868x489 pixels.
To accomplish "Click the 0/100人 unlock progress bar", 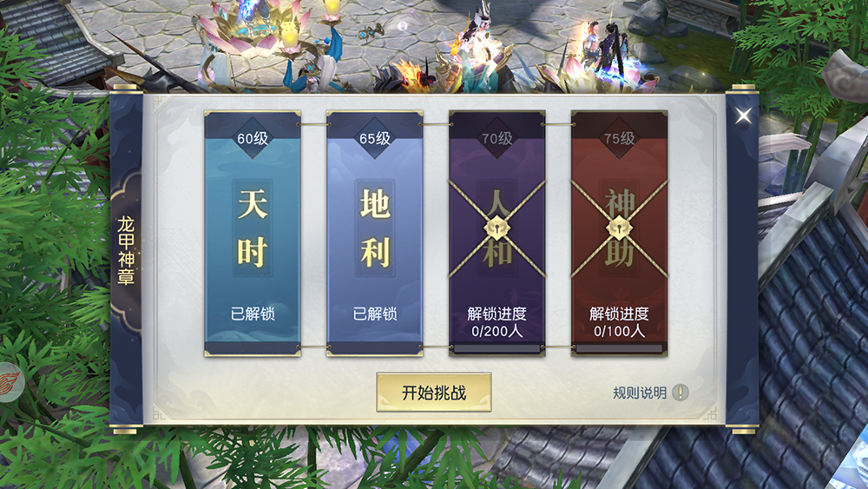I will click(x=620, y=349).
